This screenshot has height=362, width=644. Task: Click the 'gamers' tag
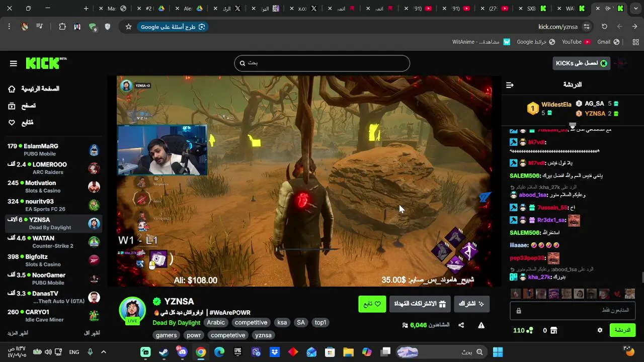point(167,335)
